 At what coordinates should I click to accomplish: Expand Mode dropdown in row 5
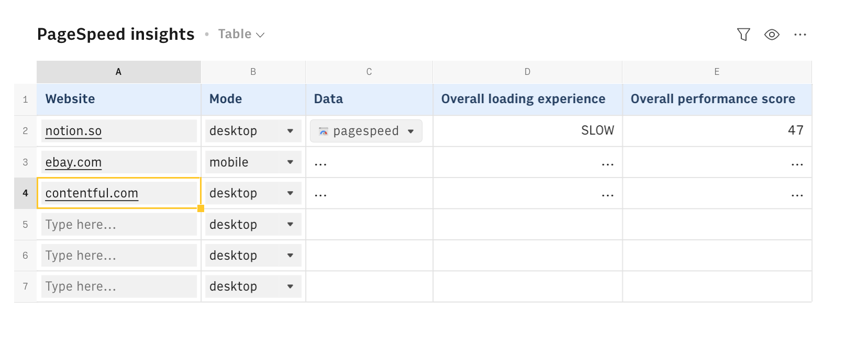(290, 224)
